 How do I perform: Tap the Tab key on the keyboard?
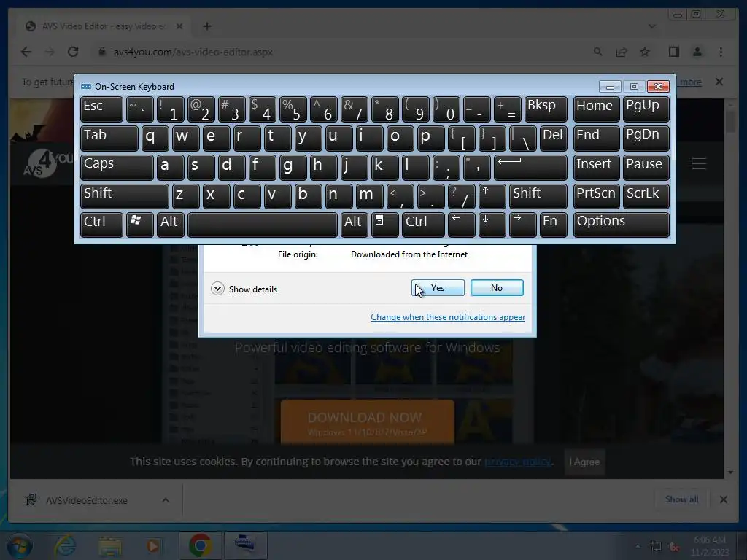109,138
